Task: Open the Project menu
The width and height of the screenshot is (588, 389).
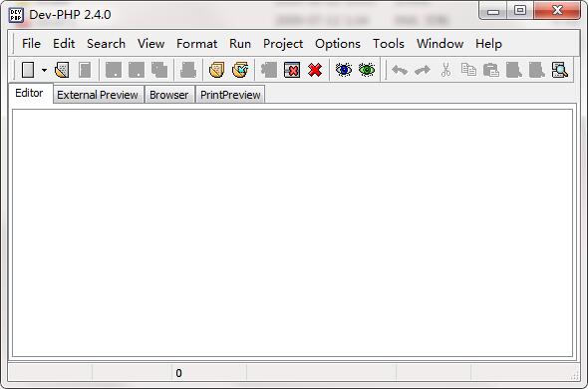Action: click(x=283, y=44)
